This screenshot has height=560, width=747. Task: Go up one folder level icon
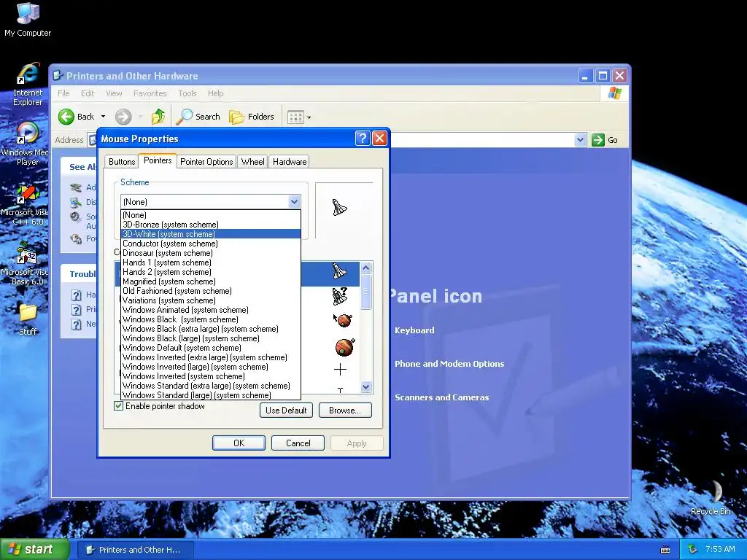point(158,117)
